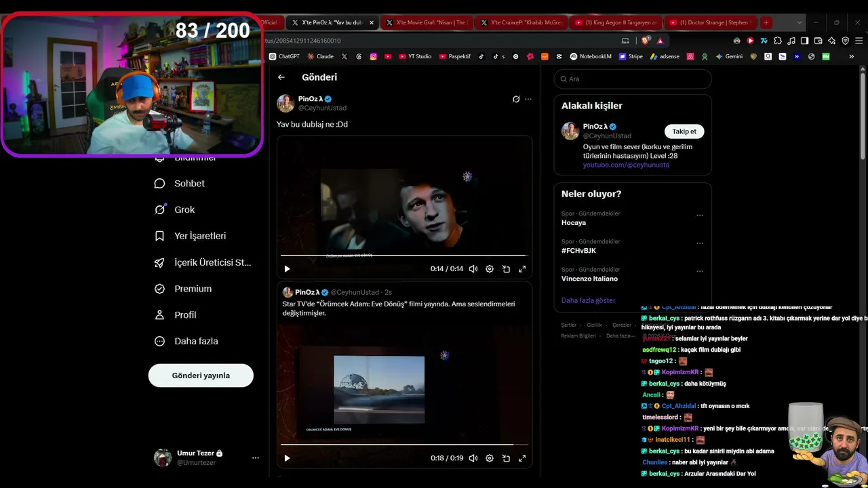Open Sohbet from the X sidebar
Image resolution: width=868 pixels, height=488 pixels.
180,184
